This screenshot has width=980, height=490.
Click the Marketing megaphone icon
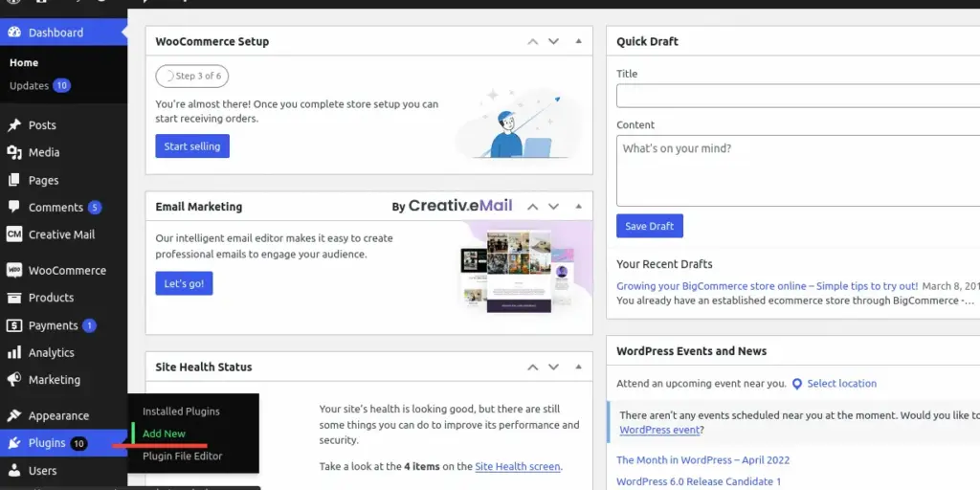(13, 379)
